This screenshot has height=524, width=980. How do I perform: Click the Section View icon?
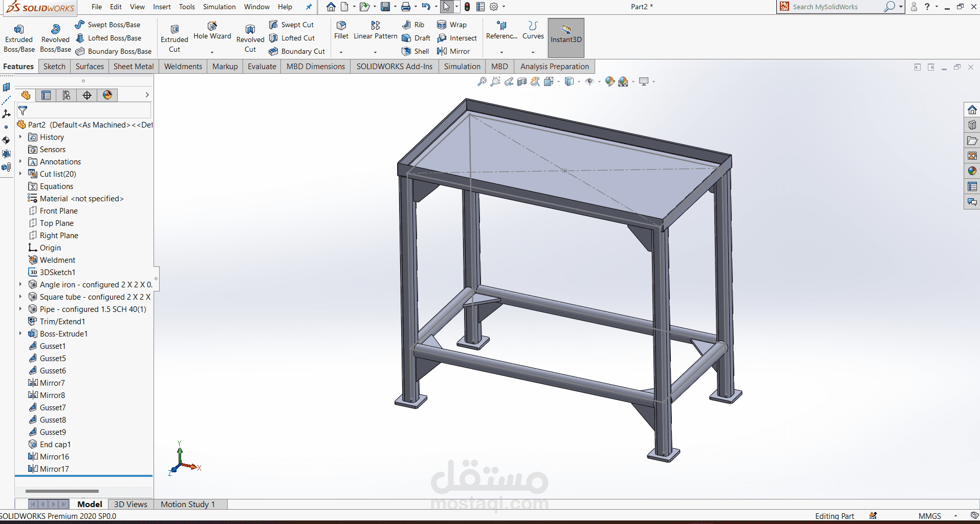click(x=522, y=81)
